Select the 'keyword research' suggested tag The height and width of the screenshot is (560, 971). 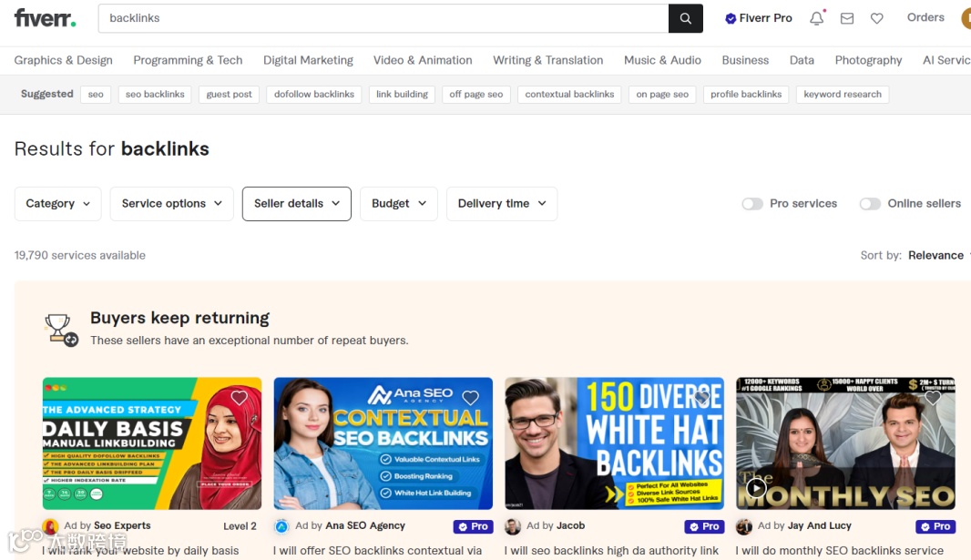click(843, 94)
